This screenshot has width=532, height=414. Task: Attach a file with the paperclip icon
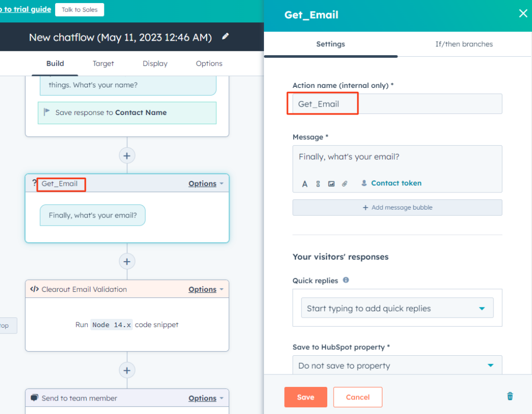[344, 183]
